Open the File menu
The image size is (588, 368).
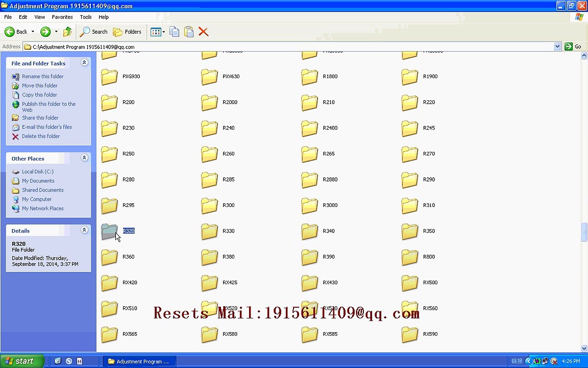pos(8,17)
